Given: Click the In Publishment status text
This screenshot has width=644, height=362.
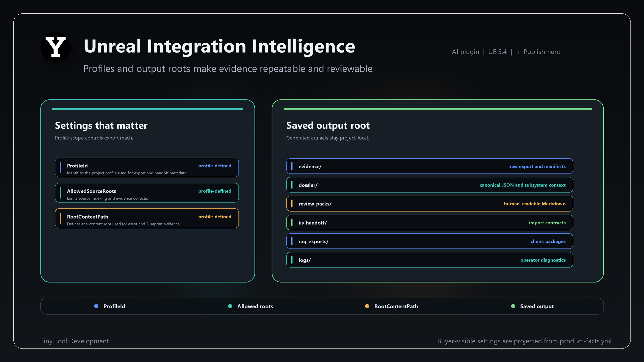Looking at the screenshot, I should coord(538,52).
